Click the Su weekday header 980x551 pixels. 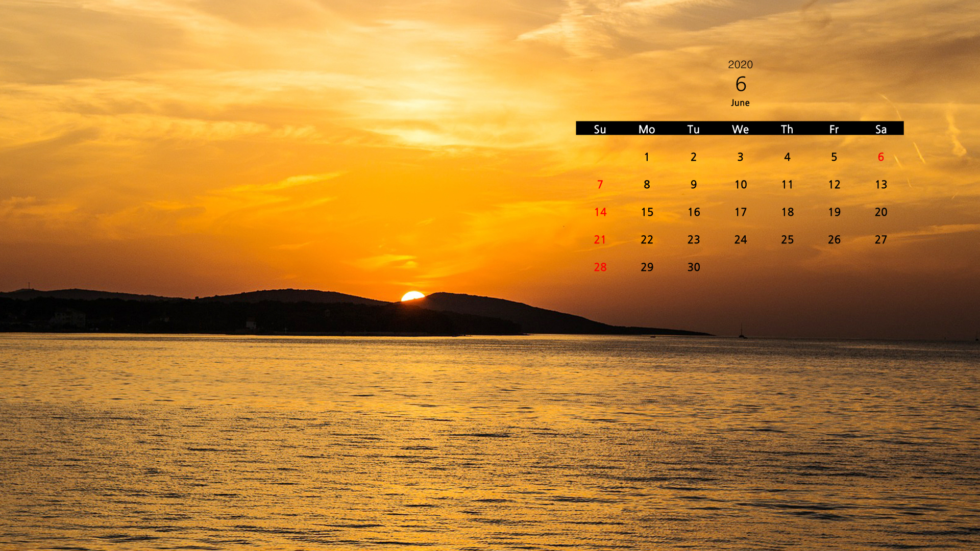pos(600,129)
